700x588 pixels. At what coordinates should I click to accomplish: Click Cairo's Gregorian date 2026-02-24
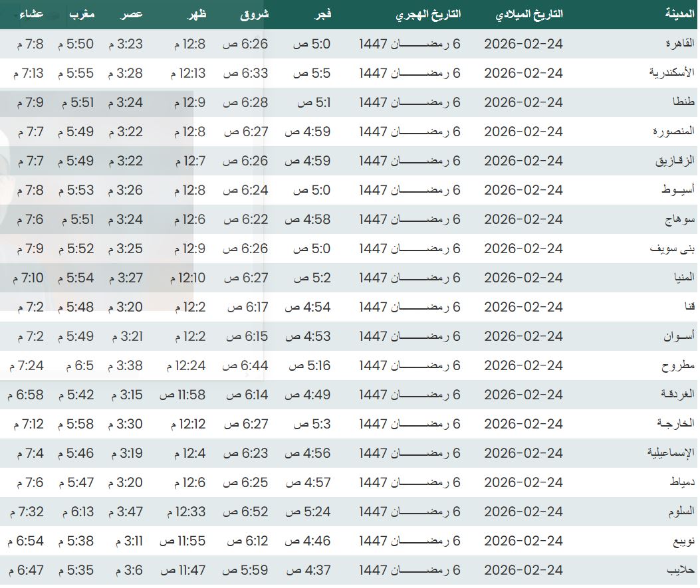pos(524,44)
